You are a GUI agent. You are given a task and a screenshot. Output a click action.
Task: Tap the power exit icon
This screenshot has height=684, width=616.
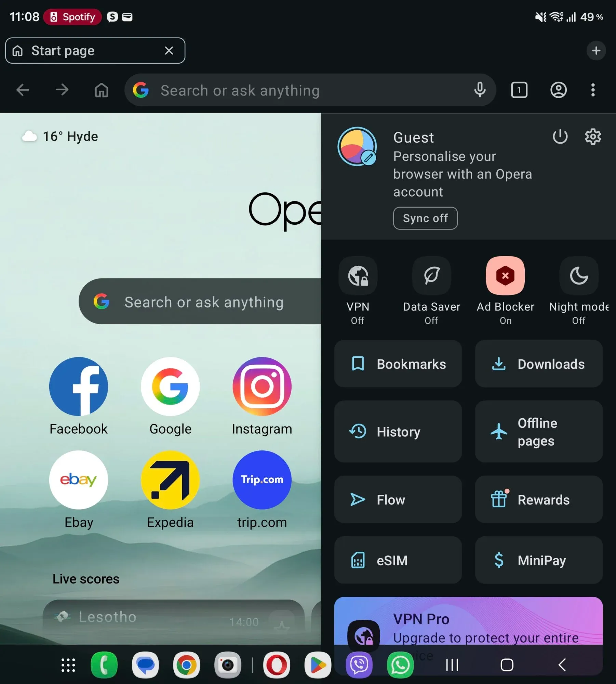tap(560, 137)
